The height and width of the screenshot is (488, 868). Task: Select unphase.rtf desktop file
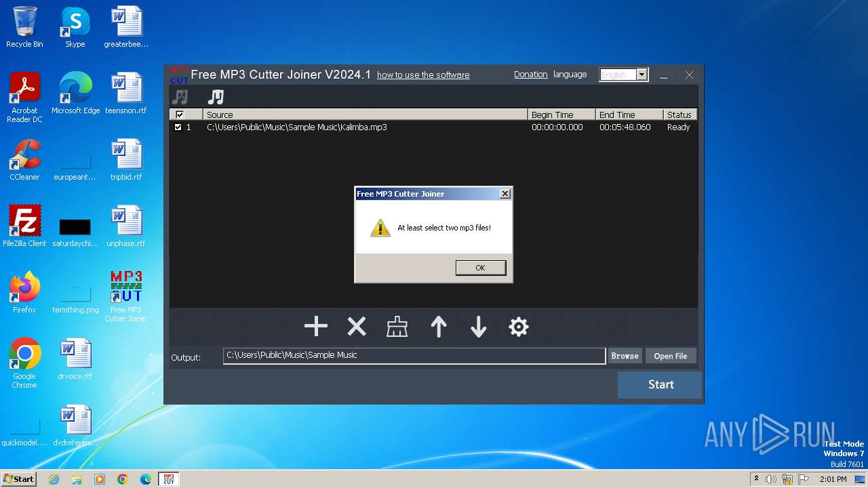tap(126, 226)
